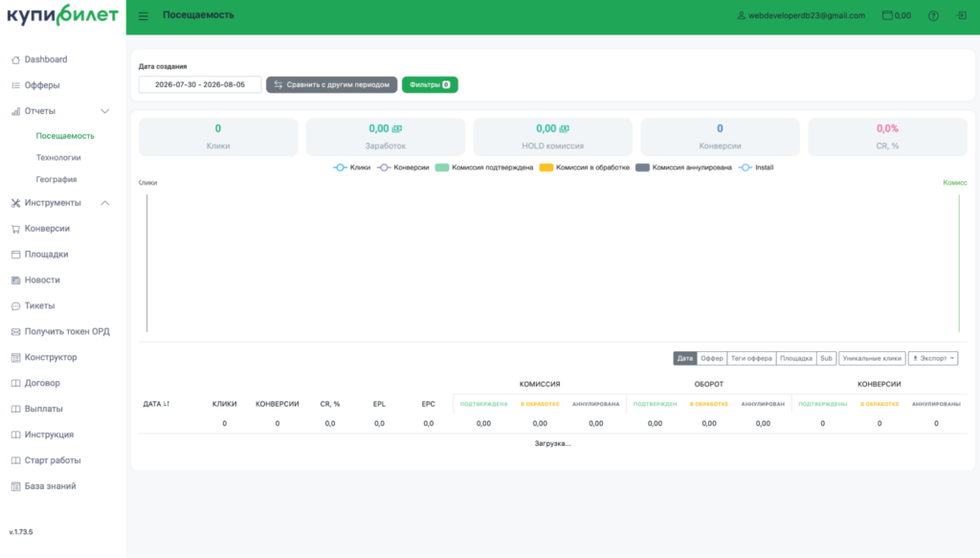The height and width of the screenshot is (558, 980).
Task: Click the money icon beside HOLD комиссия value
Action: 565,128
